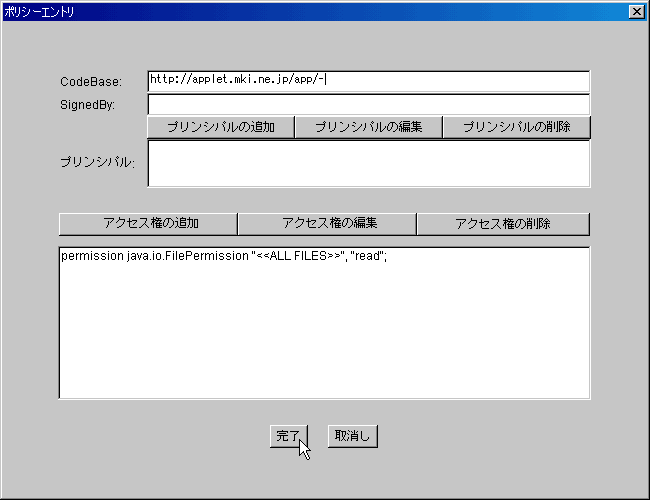Select プリンシパルの削除 button
Screen dimensions: 650x500
[517, 127]
